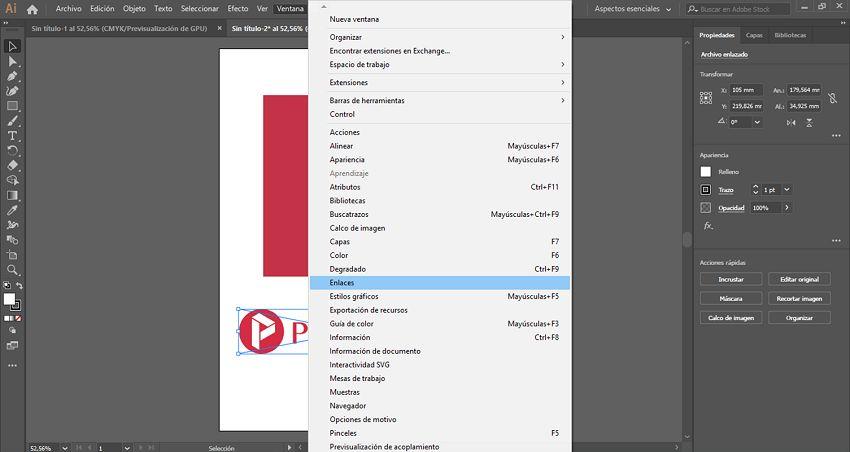Choose Alinear in the menu
The width and height of the screenshot is (850, 452).
[440, 146]
